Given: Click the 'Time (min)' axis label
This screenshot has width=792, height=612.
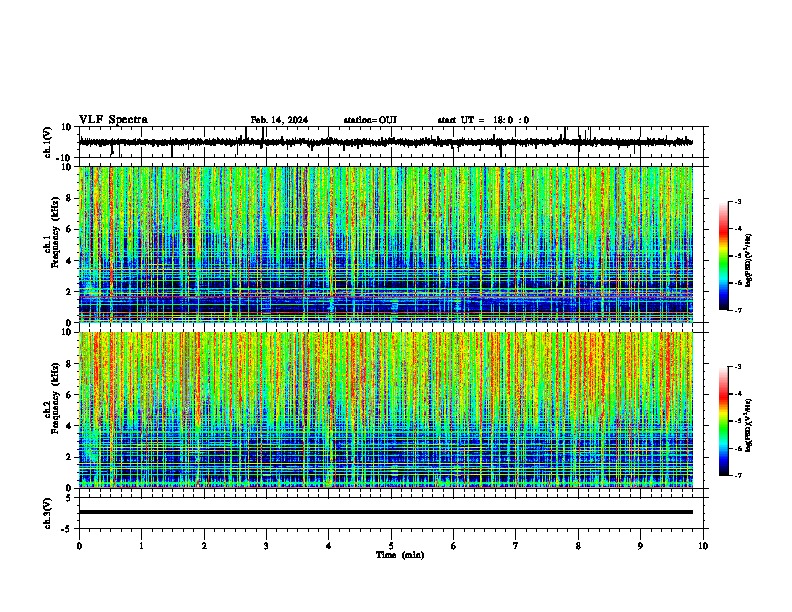Looking at the screenshot, I should click(400, 555).
